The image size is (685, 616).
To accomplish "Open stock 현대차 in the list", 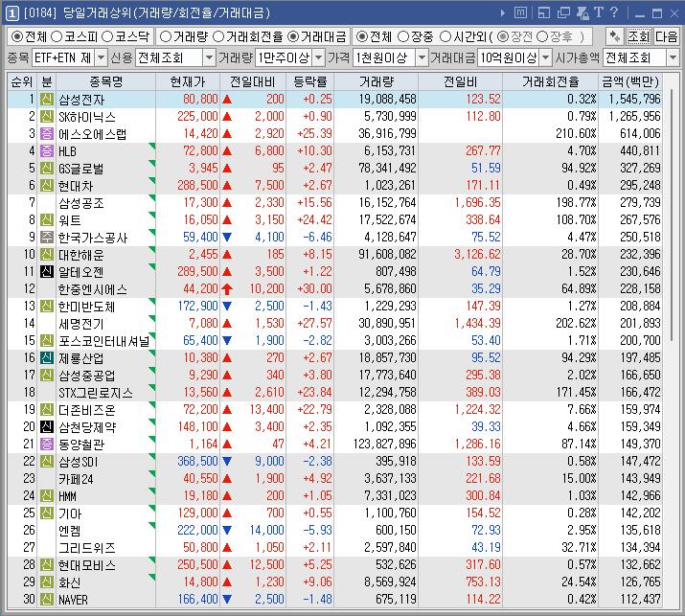I will click(x=76, y=186).
